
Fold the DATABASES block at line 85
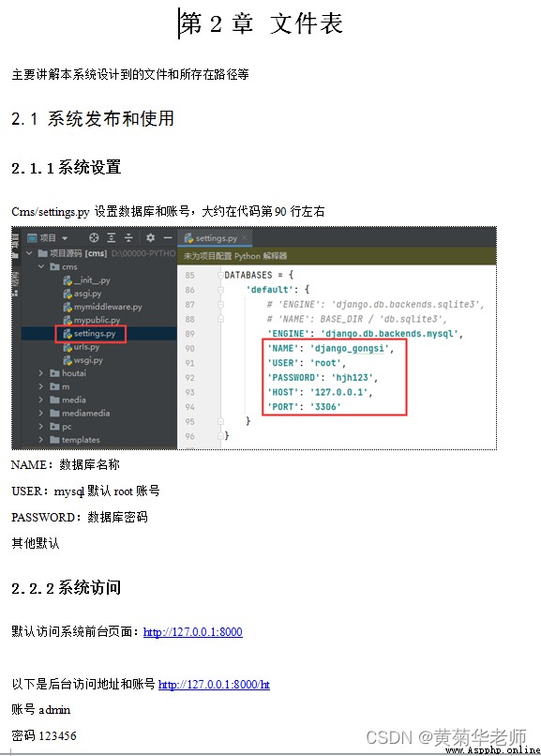click(x=220, y=275)
